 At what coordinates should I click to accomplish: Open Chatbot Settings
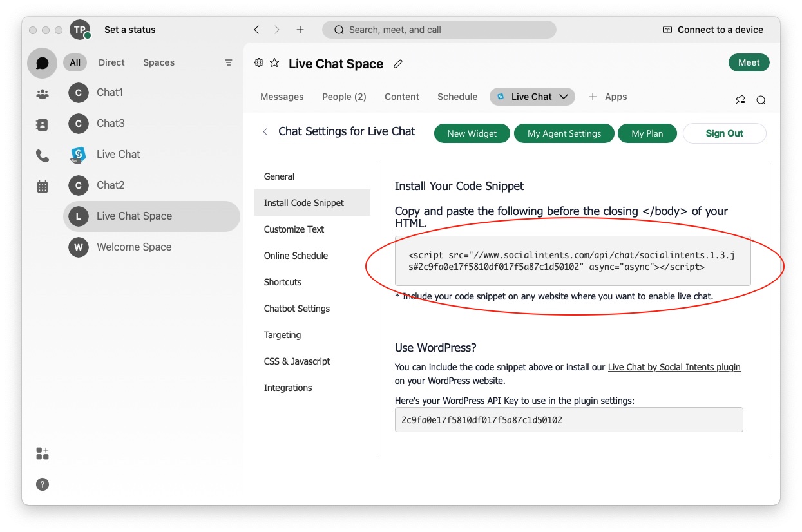[312, 309]
